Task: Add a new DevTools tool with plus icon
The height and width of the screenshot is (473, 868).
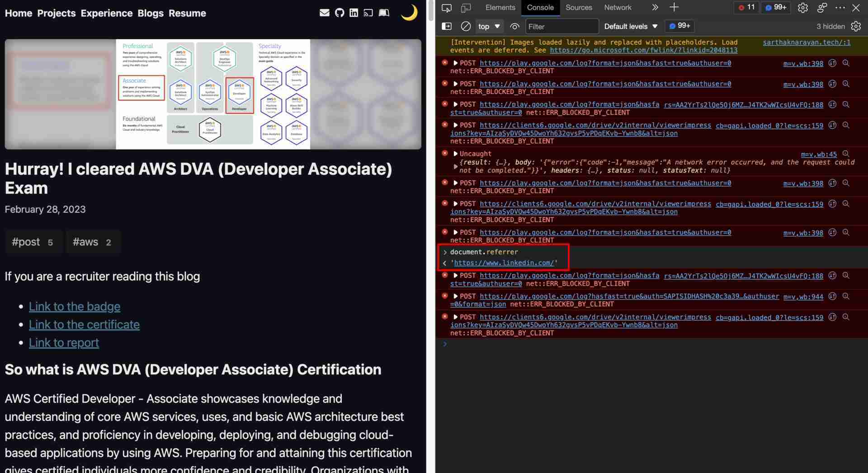Action: tap(674, 7)
